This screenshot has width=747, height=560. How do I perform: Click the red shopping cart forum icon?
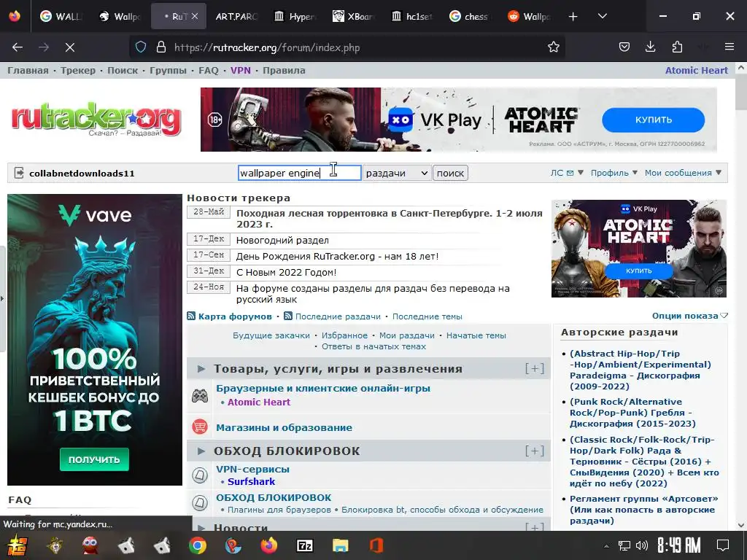200,427
